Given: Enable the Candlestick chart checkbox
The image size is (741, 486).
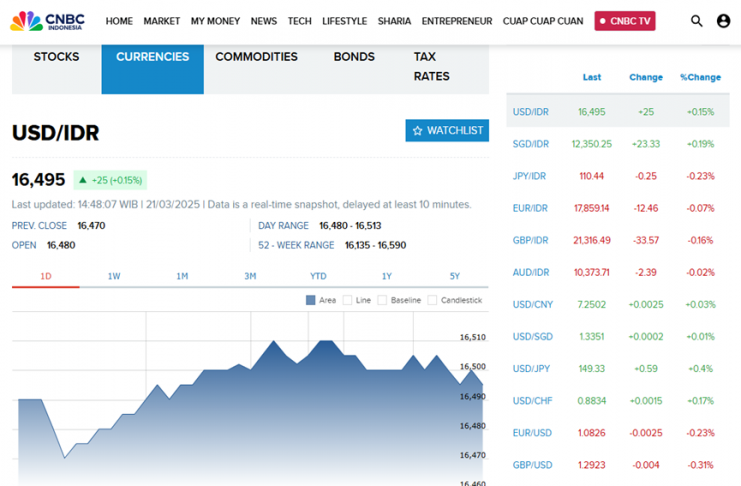Looking at the screenshot, I should click(432, 300).
